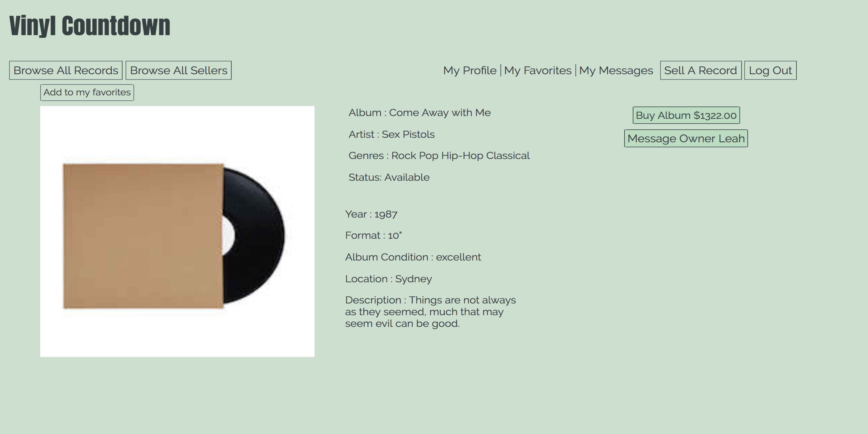Image resolution: width=868 pixels, height=434 pixels.
Task: Log Out of the account
Action: [770, 70]
